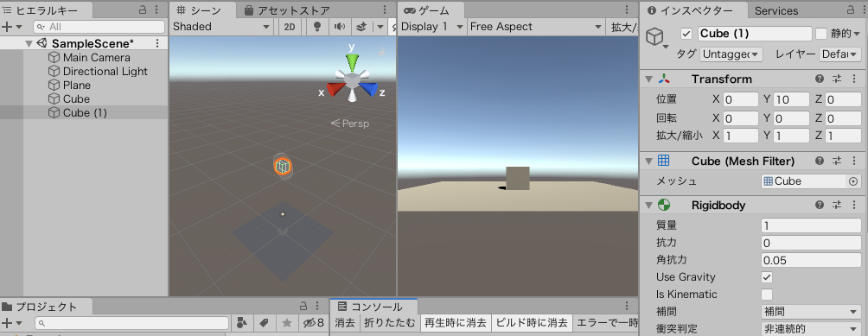Switch to the Services tab
Viewport: 868px width, 336px height.
point(776,10)
